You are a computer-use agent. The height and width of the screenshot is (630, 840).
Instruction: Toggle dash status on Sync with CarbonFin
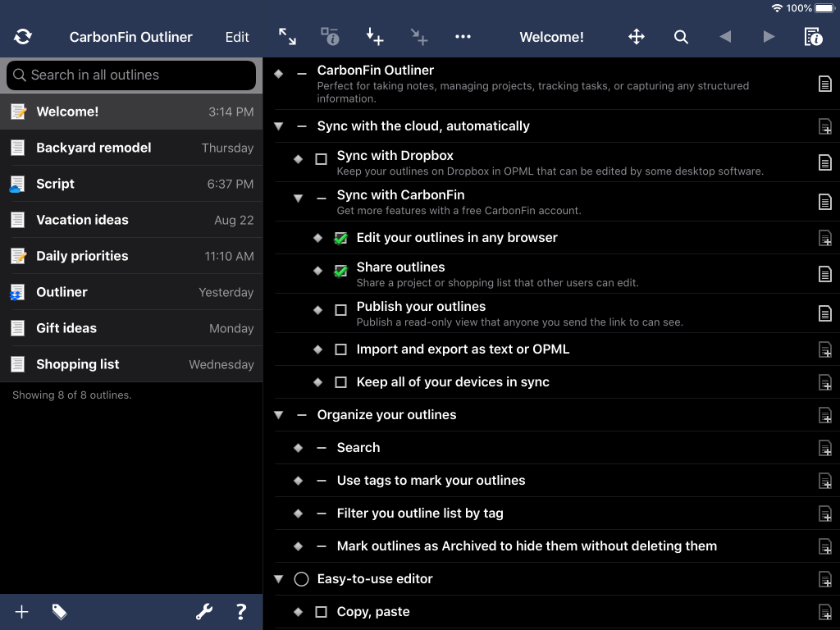tap(322, 199)
